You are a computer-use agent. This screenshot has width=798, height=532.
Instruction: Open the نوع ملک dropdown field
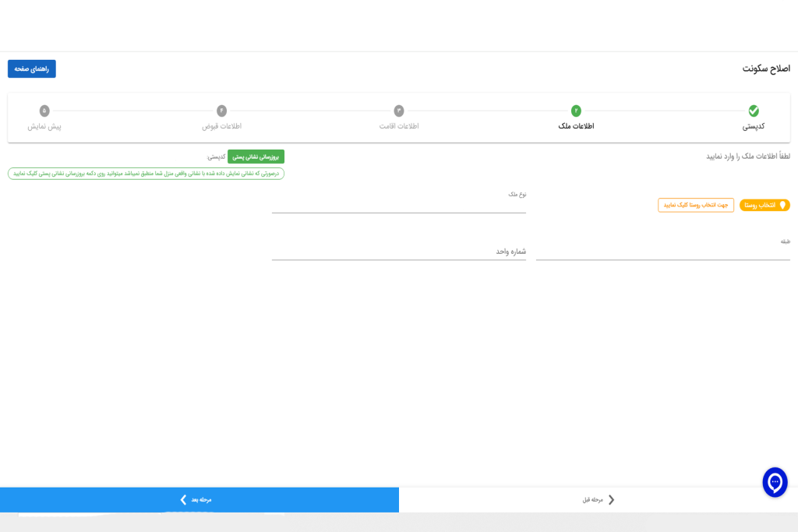tap(399, 204)
